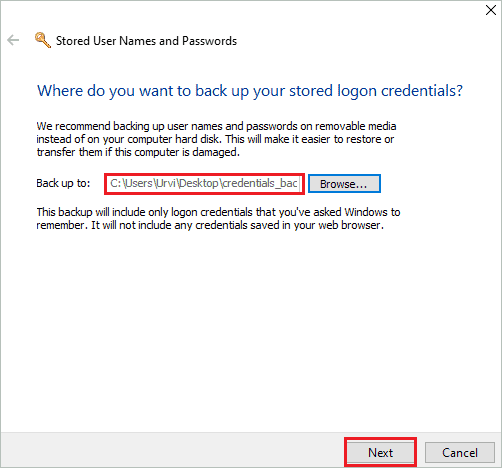This screenshot has width=502, height=468.
Task: Click the word 'credentials?' in the heading
Action: pos(422,91)
